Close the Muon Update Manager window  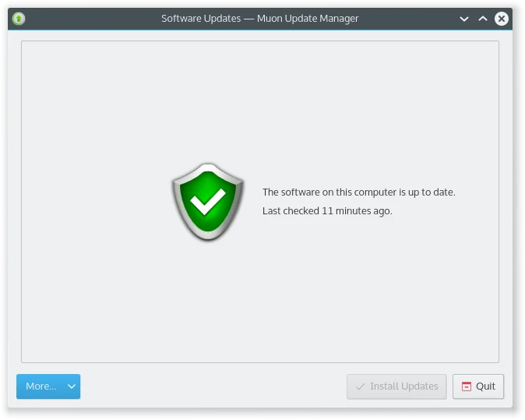(x=502, y=19)
